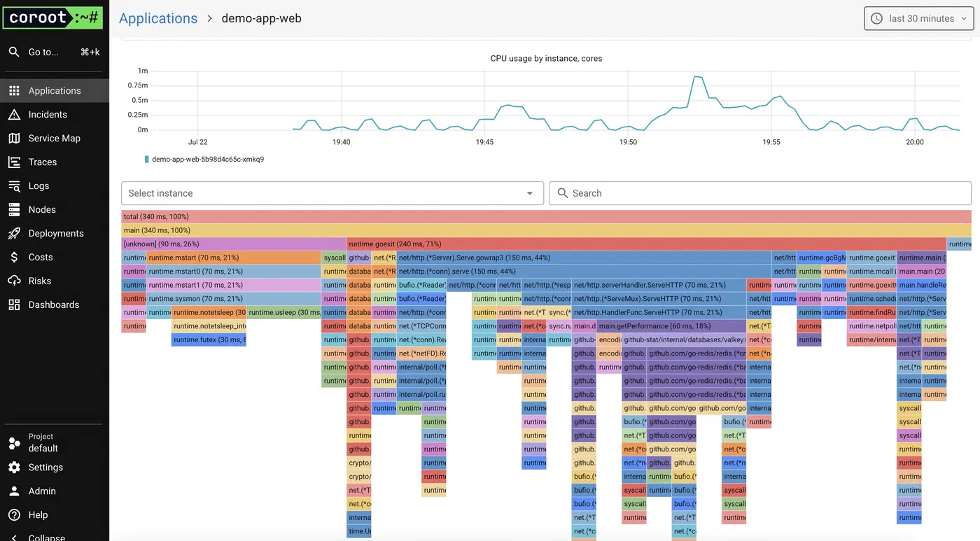The height and width of the screenshot is (541, 980).
Task: Collapse the sidebar
Action: (x=55, y=537)
